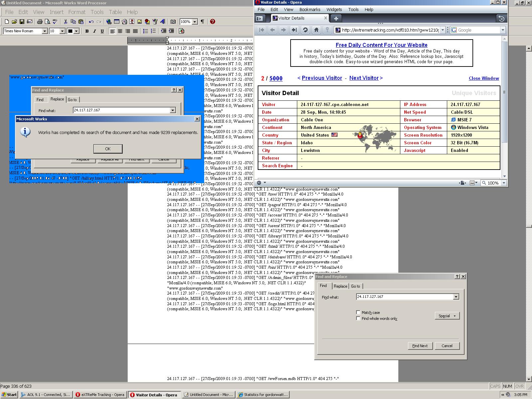Viewport: 532px width, 399px height.
Task: Click Opera's home icon
Action: (316, 30)
